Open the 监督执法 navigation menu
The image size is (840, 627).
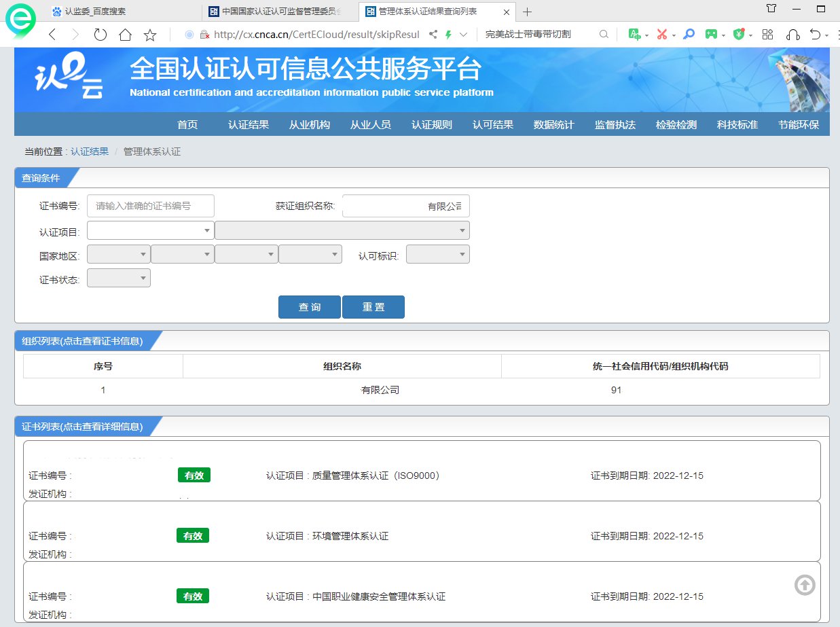pos(615,125)
